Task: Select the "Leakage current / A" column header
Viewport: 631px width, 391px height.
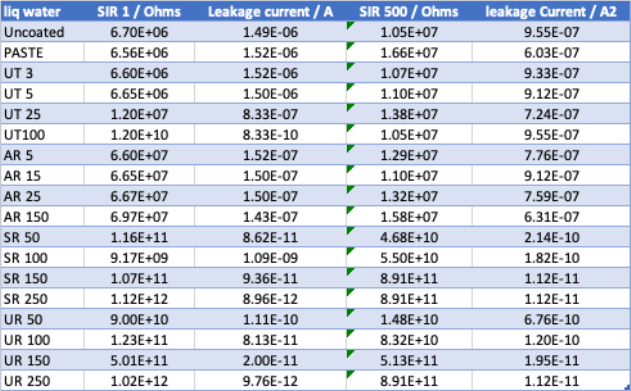Action: coord(270,12)
